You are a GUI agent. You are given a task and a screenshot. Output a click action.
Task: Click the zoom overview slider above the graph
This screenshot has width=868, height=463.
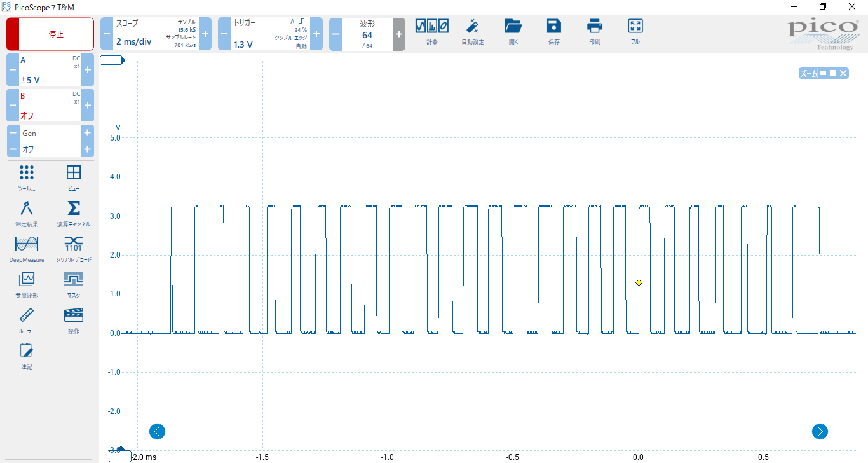[112, 60]
